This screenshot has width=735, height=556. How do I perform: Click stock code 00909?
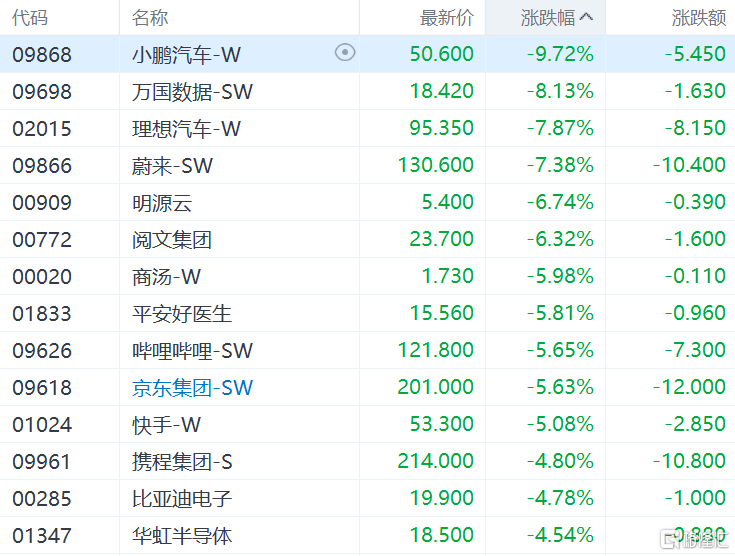(42, 203)
